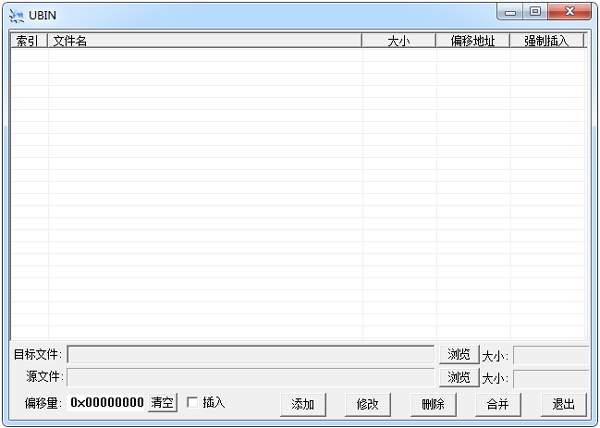Viewport: 600px width, 428px height.
Task: Click the 大小 column header
Action: pyautogui.click(x=398, y=40)
